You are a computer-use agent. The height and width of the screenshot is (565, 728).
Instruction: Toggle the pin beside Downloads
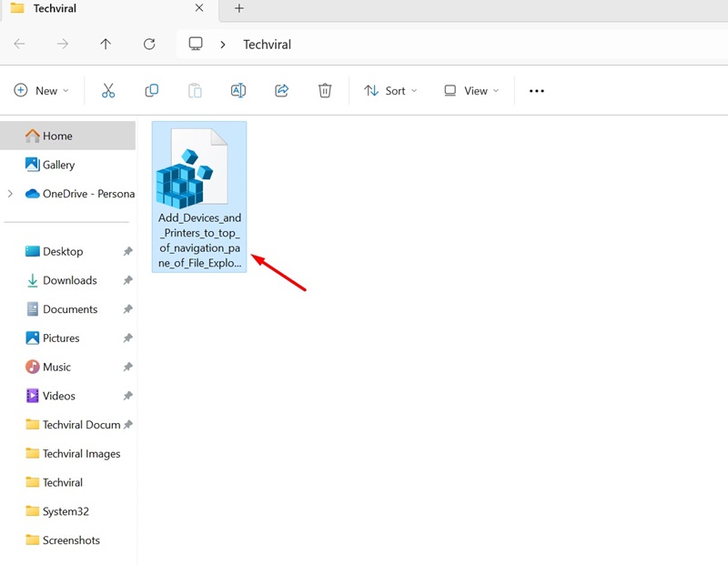point(127,280)
